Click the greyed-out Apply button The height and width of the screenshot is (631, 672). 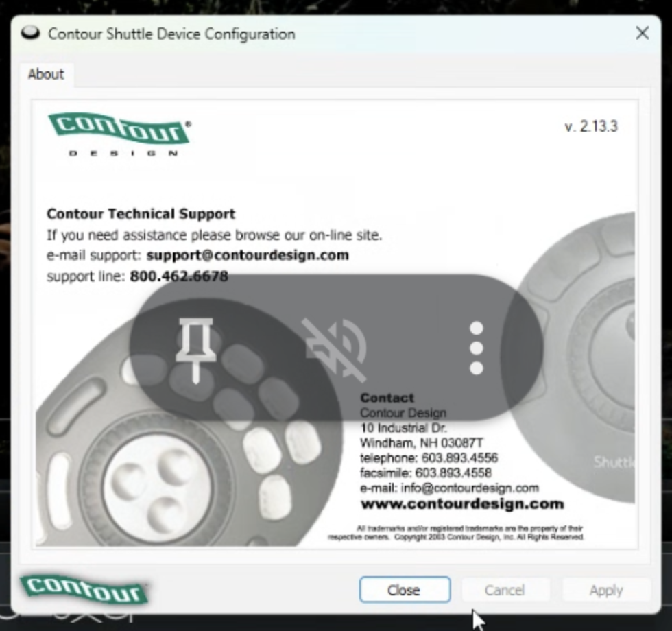pyautogui.click(x=606, y=590)
